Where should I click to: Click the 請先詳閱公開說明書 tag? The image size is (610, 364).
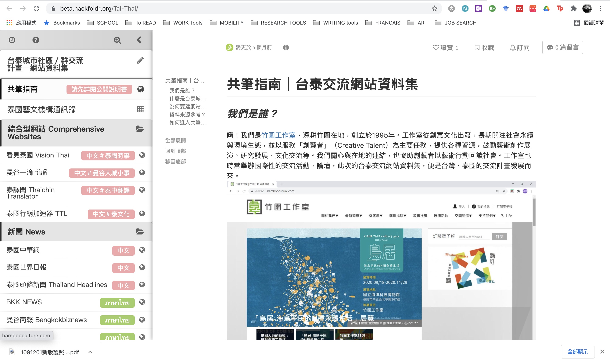tap(99, 89)
